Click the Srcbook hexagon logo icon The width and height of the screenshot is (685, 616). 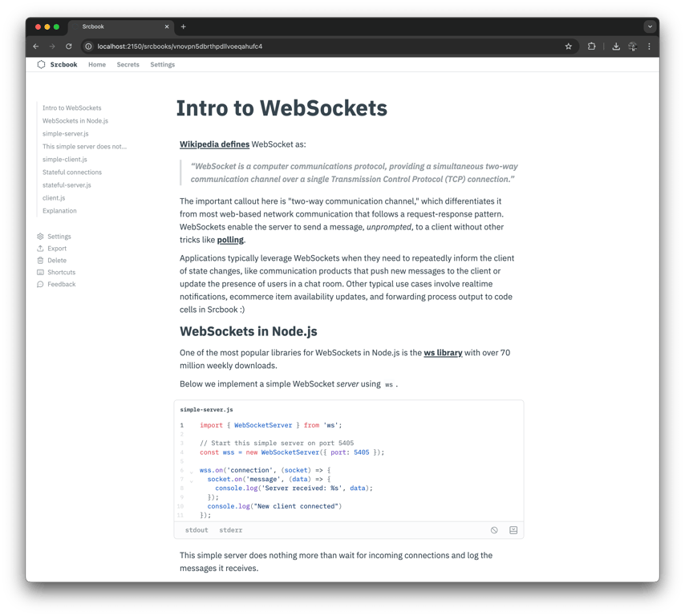[41, 64]
